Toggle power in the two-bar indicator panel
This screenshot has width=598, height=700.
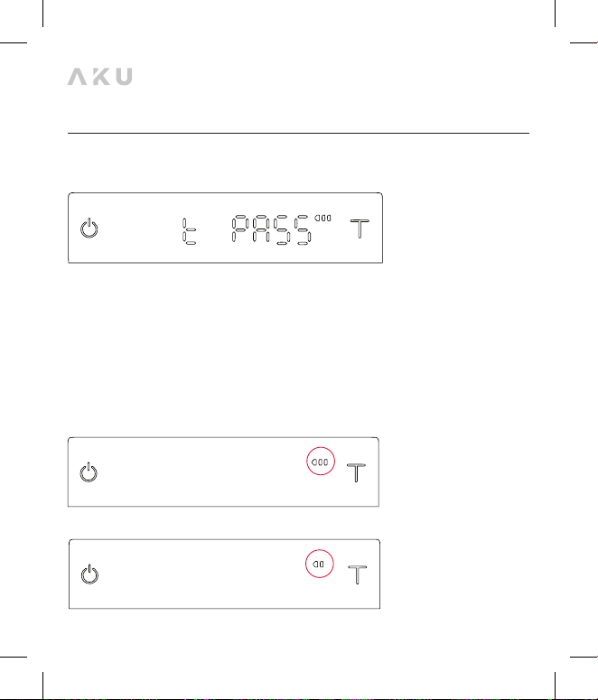pos(89,574)
